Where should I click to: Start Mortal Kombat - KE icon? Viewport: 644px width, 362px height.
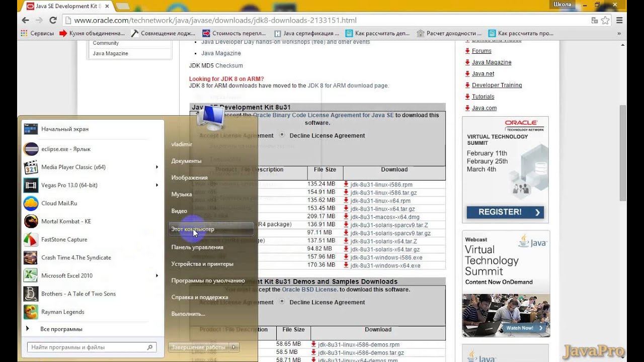tap(31, 221)
